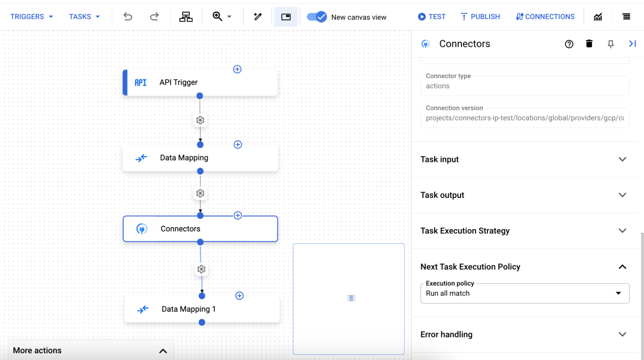Toggle the New canvas view switch

[317, 16]
